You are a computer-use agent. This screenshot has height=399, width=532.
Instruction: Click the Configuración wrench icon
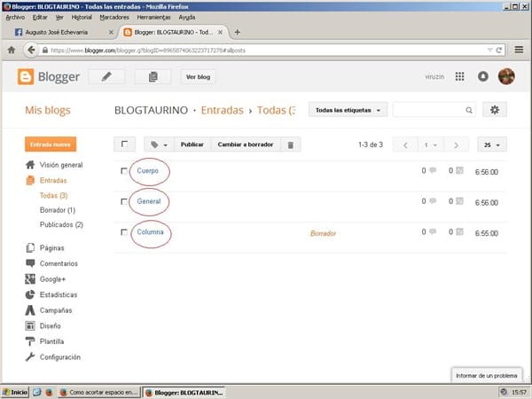click(30, 357)
